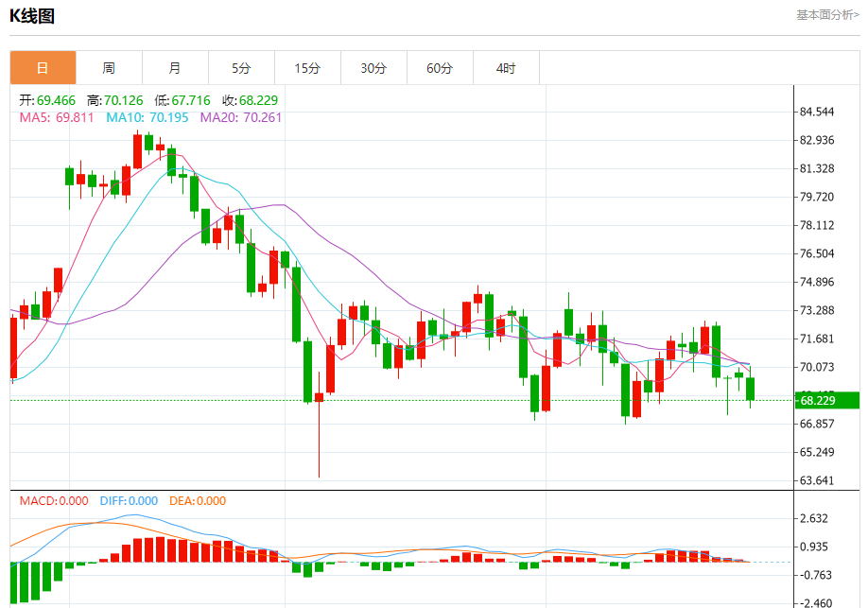Click the 65.249 price axis label
The width and height of the screenshot is (868, 608).
[817, 452]
